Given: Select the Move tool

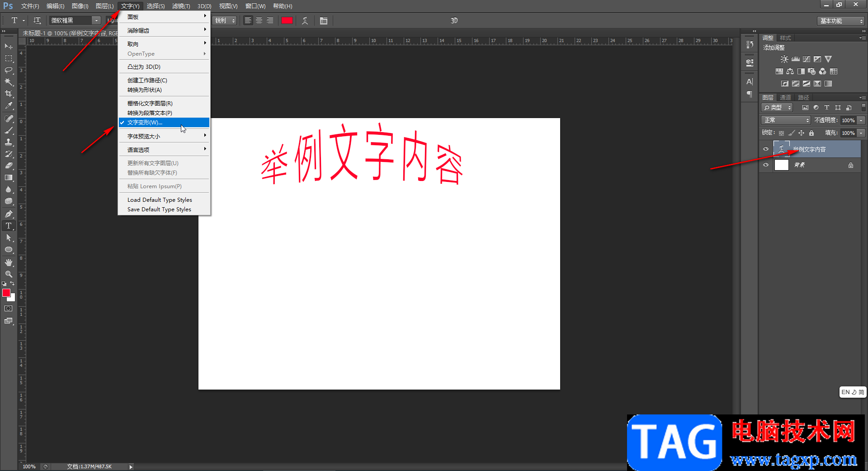Looking at the screenshot, I should click(x=9, y=47).
